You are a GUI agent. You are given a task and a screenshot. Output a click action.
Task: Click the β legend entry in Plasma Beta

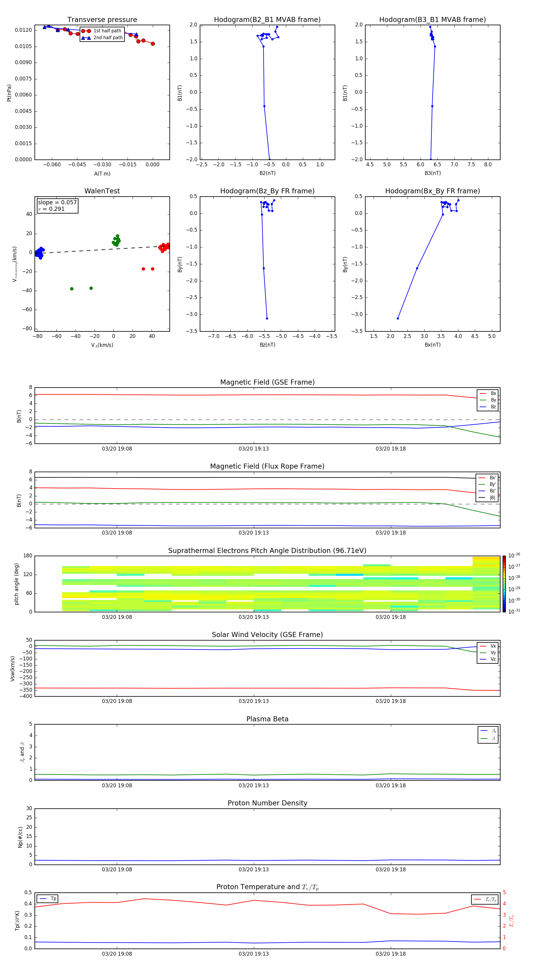[488, 739]
